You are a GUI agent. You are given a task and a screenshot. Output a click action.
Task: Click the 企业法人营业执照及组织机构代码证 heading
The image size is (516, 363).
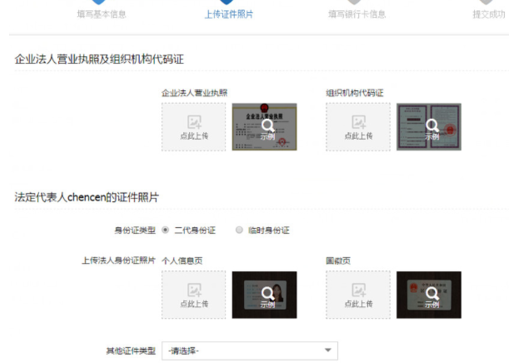click(x=99, y=59)
